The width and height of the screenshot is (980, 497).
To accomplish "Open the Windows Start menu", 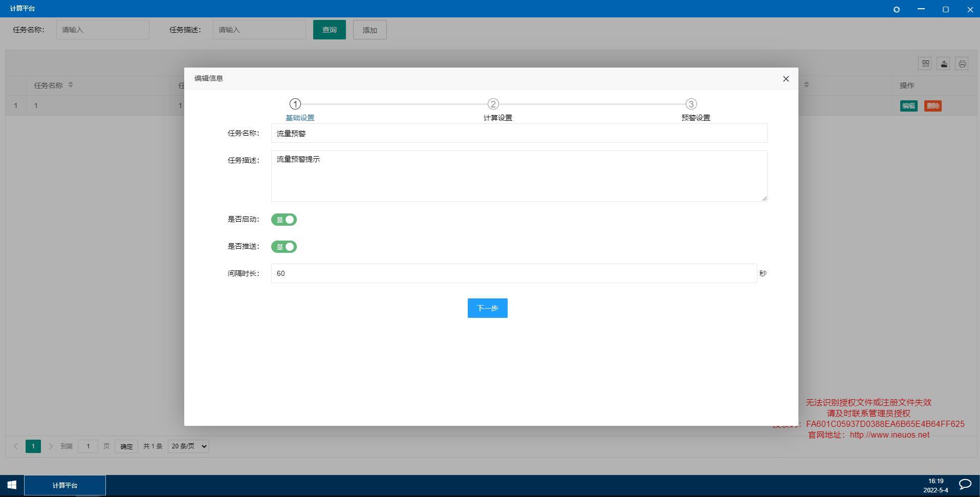I will pyautogui.click(x=12, y=485).
